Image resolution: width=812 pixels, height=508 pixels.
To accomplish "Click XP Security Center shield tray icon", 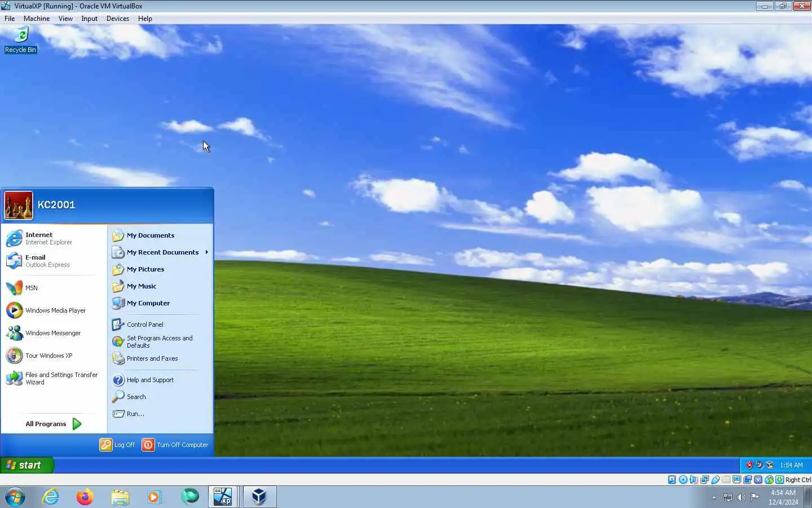I will coord(749,465).
